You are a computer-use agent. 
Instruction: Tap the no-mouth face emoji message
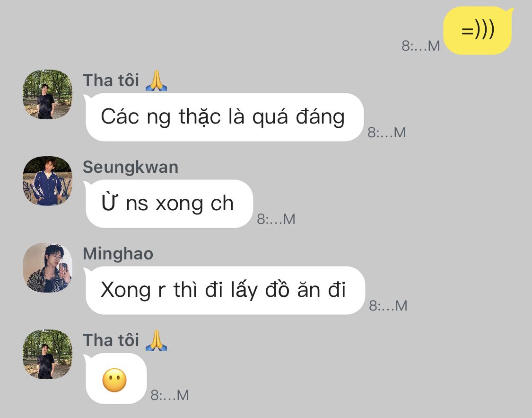coord(115,380)
